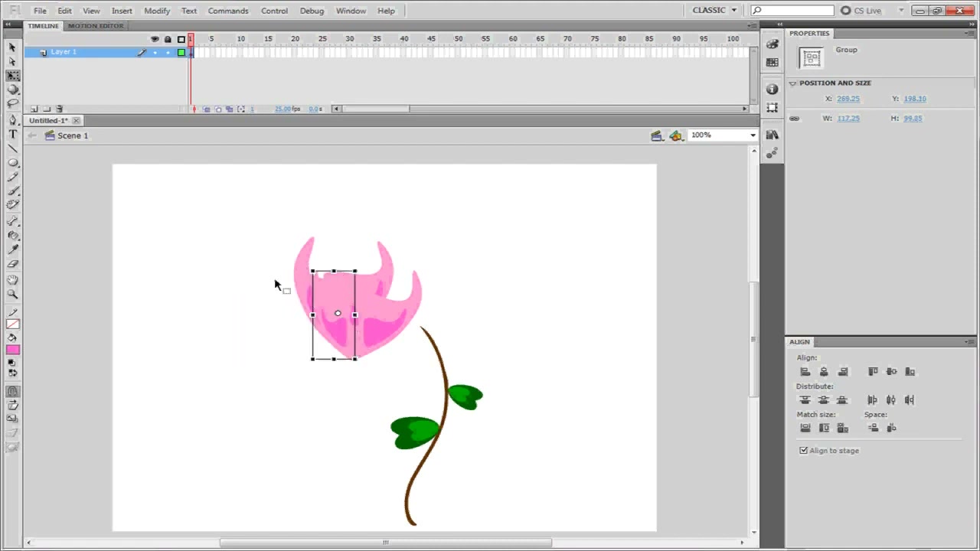Viewport: 980px width, 551px height.
Task: Click the X position value 269.25
Action: (x=848, y=99)
